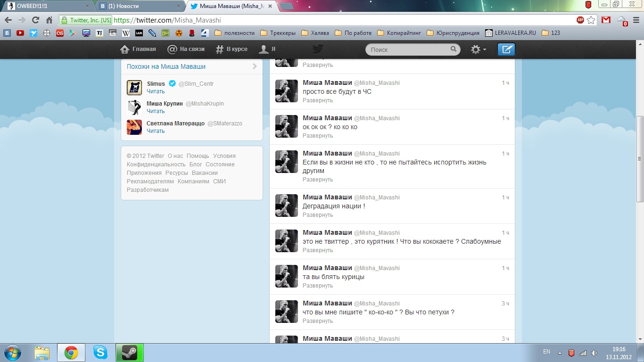This screenshot has width=644, height=362.
Task: Open the 'Юриспруденция' bookmarks folder
Action: (453, 33)
